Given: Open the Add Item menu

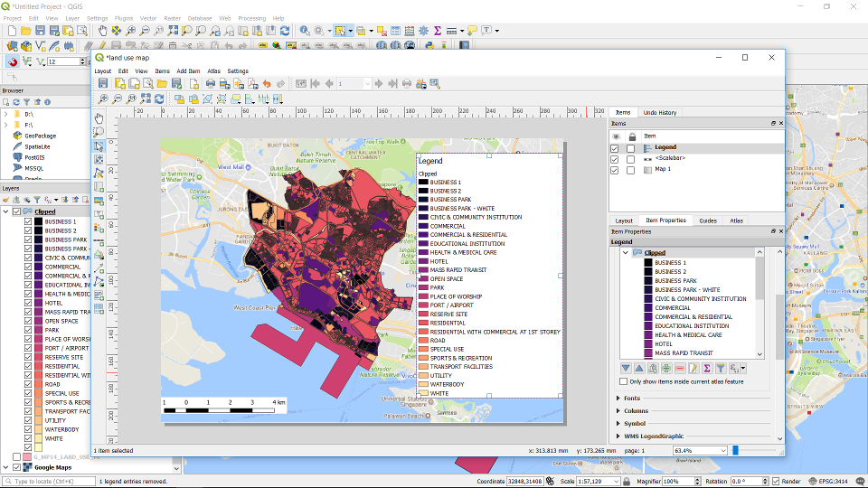Looking at the screenshot, I should click(x=188, y=70).
